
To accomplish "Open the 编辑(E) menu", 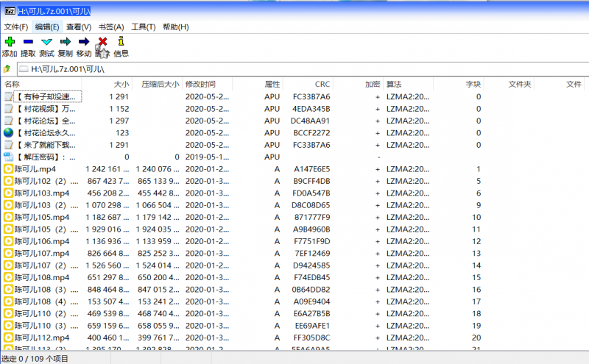I will (x=47, y=27).
